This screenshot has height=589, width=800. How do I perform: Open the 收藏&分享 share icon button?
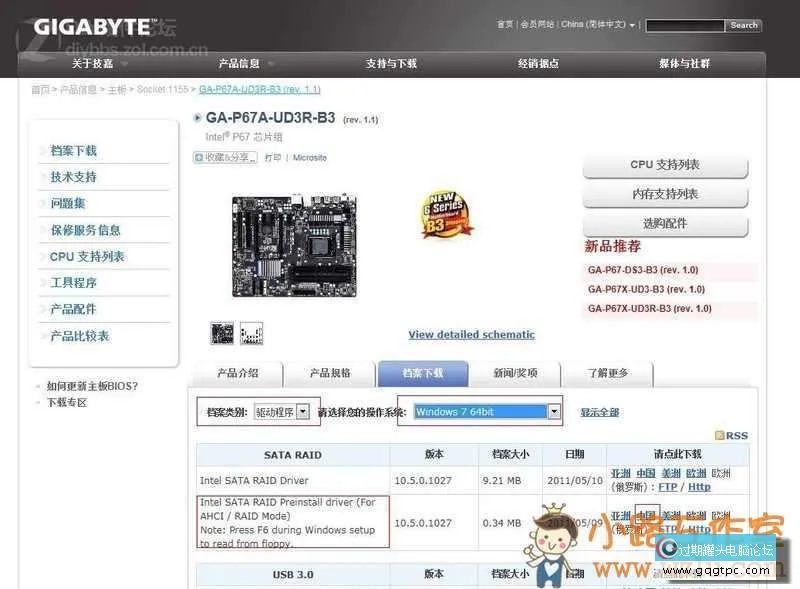click(x=225, y=157)
